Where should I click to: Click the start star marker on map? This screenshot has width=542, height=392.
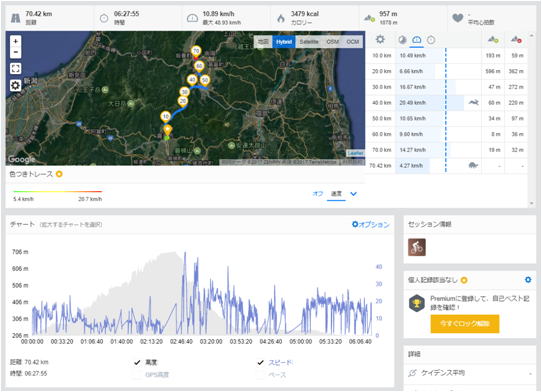167,130
